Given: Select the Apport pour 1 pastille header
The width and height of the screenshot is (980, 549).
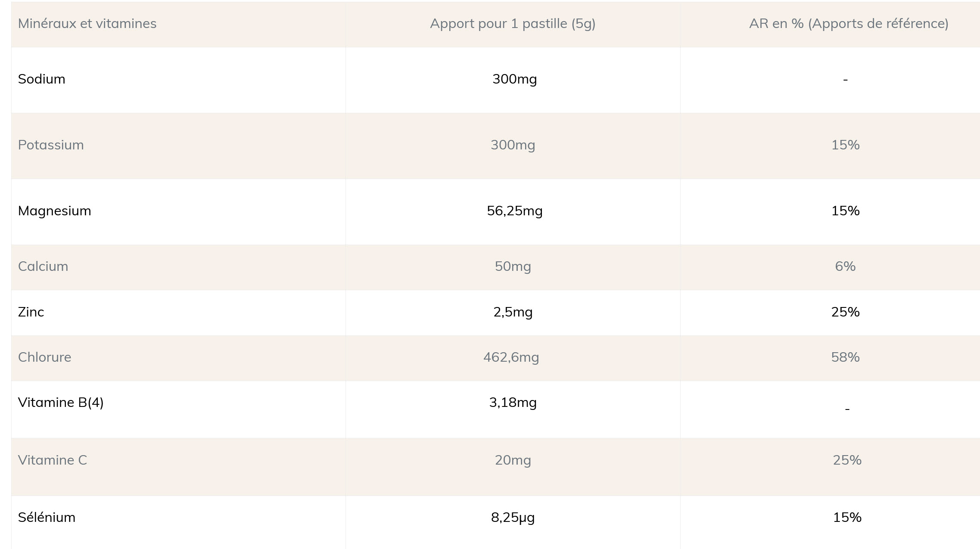Looking at the screenshot, I should (513, 24).
